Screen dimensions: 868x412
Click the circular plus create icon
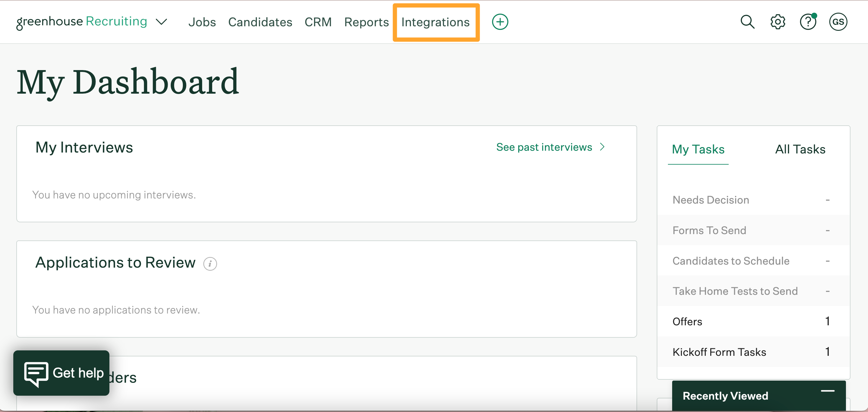pyautogui.click(x=500, y=21)
